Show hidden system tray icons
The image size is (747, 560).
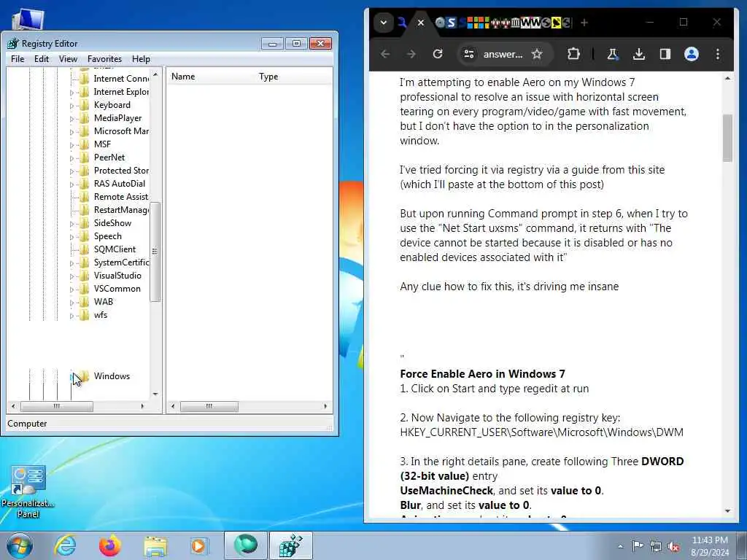(x=620, y=547)
